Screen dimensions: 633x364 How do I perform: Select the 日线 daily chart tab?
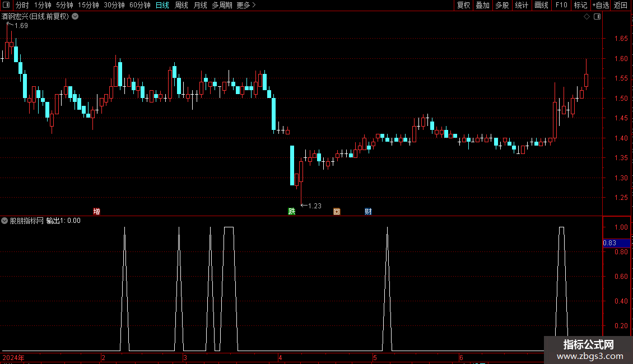(x=162, y=5)
